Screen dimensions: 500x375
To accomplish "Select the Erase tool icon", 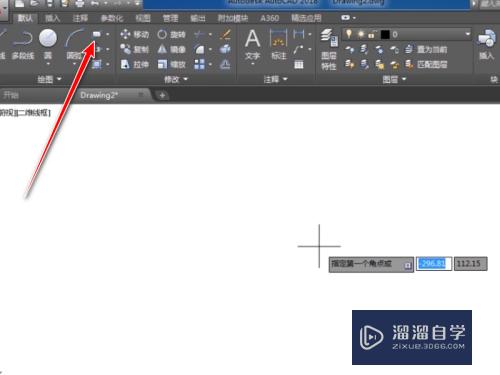I will [225, 34].
